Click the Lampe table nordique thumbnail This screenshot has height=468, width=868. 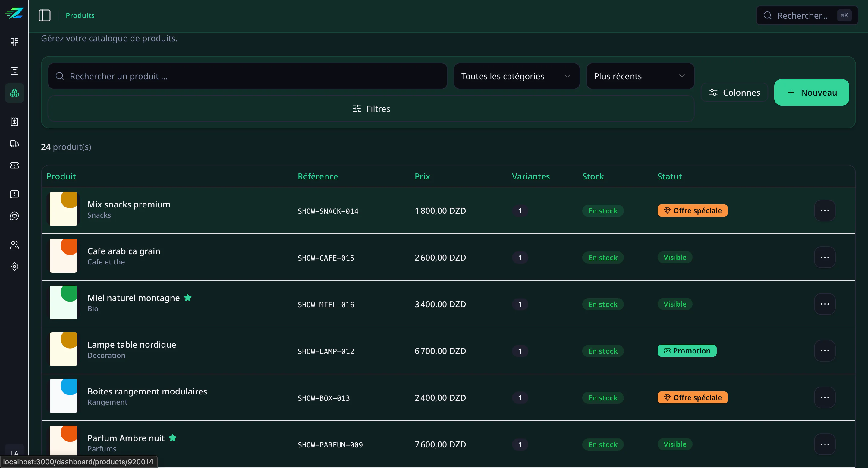pos(63,349)
